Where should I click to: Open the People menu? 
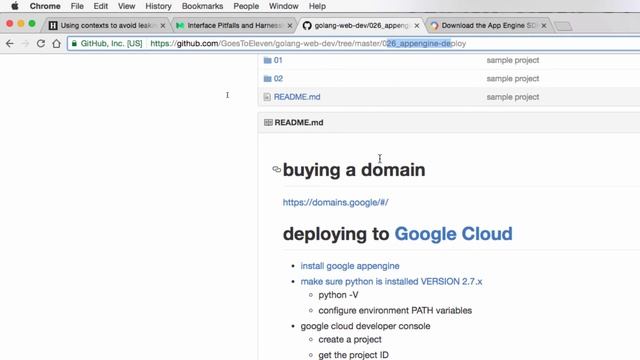pos(246,6)
